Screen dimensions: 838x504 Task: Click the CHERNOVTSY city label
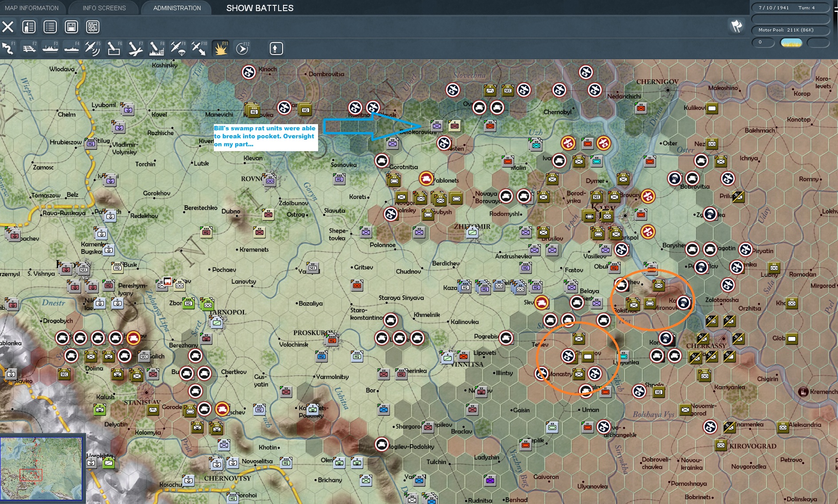(228, 478)
